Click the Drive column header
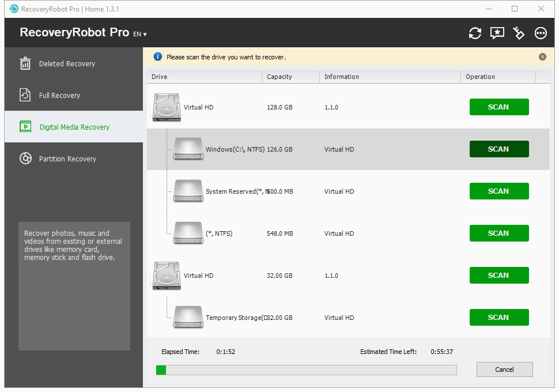This screenshot has width=559, height=392. click(205, 77)
